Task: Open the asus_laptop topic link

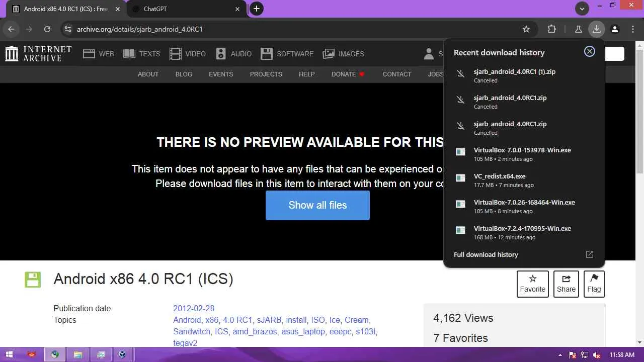Action: coord(303,331)
